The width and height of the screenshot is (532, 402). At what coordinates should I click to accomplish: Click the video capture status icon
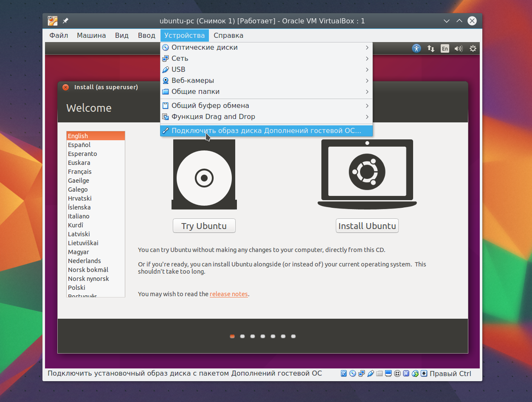click(397, 374)
